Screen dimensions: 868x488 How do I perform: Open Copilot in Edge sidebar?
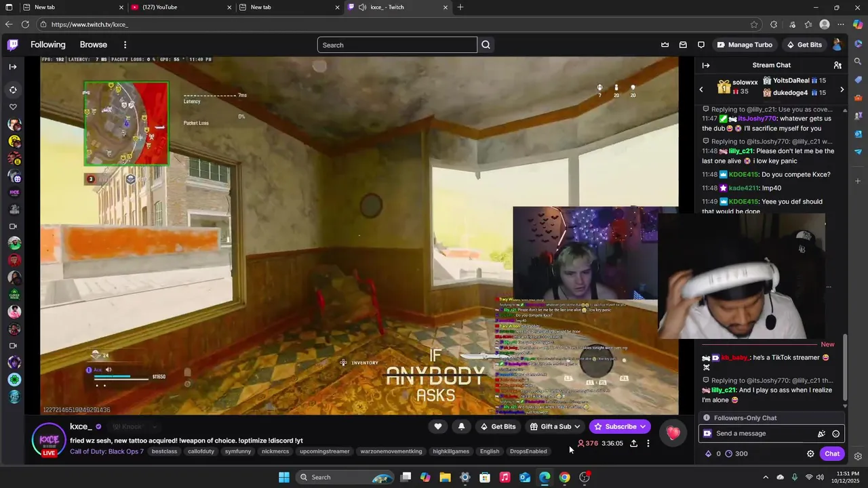(858, 24)
